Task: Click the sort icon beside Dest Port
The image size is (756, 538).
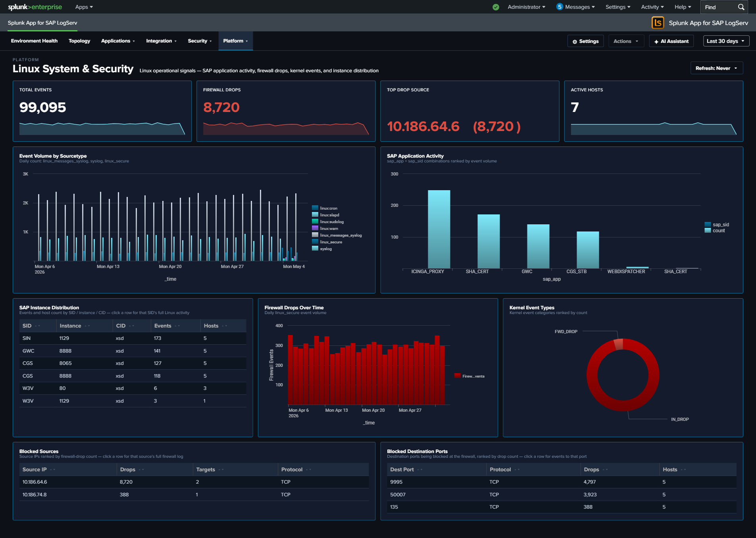Action: pyautogui.click(x=420, y=470)
